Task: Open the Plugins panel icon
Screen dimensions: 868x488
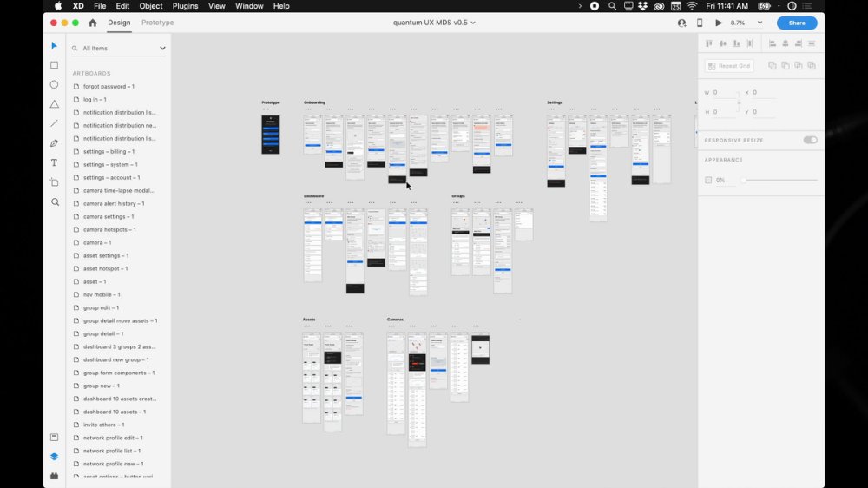Action: point(54,476)
